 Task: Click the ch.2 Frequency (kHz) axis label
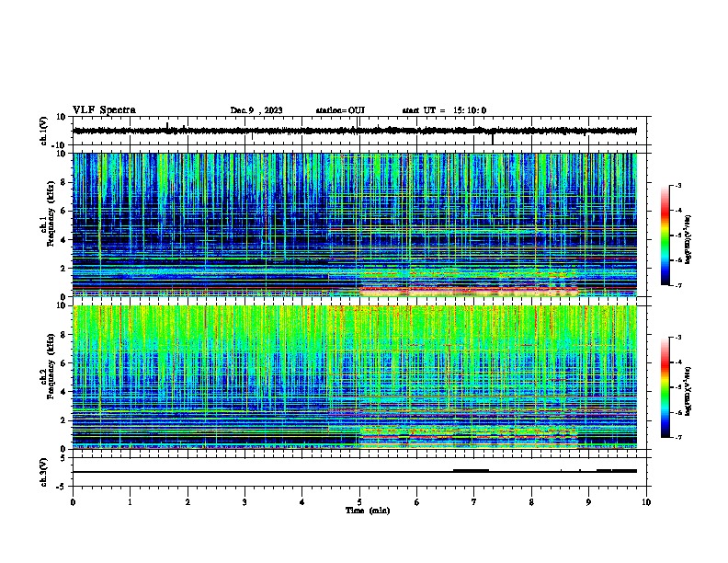click(x=47, y=366)
